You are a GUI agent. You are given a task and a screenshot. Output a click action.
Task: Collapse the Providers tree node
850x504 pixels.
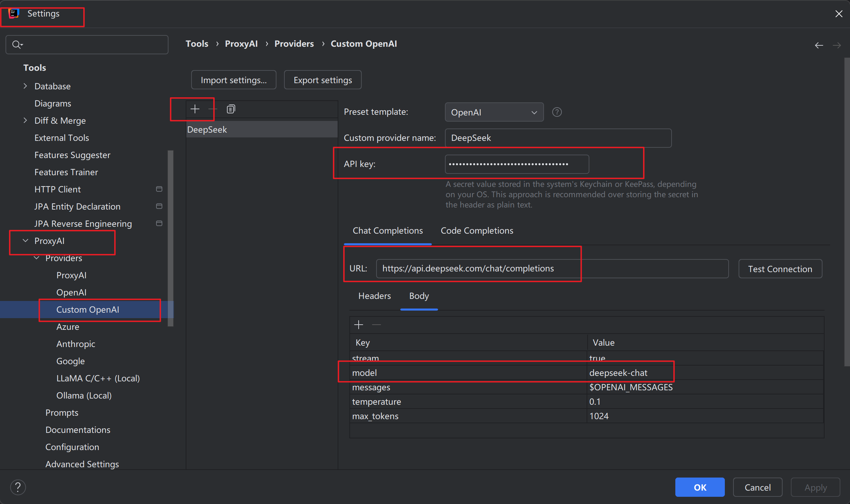pyautogui.click(x=36, y=258)
